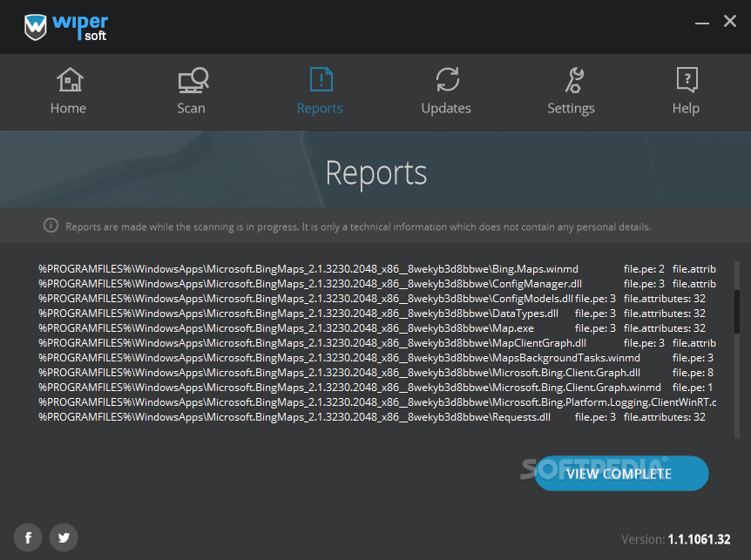Open the Help question-mark icon

(687, 79)
